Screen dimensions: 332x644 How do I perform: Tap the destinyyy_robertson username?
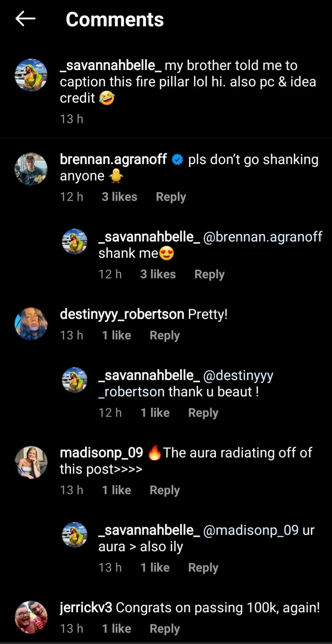click(x=122, y=314)
